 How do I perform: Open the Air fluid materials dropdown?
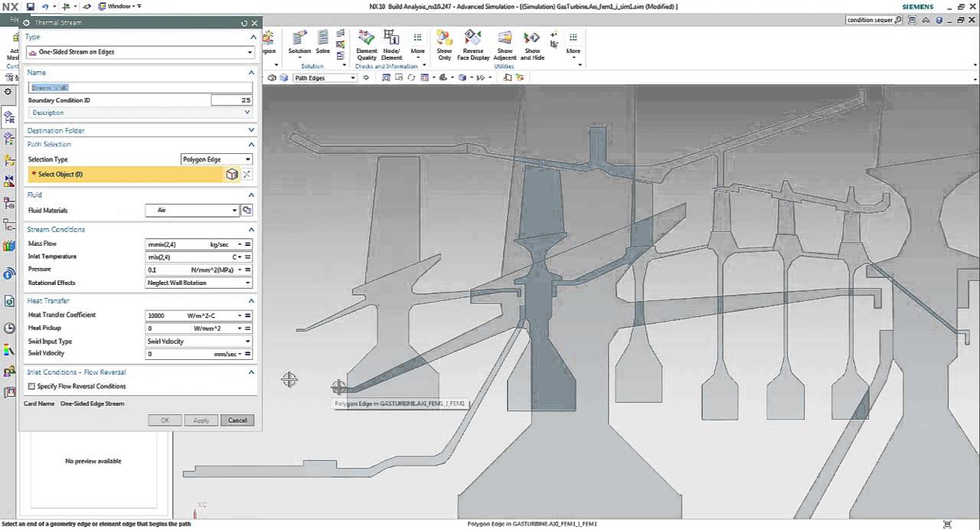(x=192, y=210)
